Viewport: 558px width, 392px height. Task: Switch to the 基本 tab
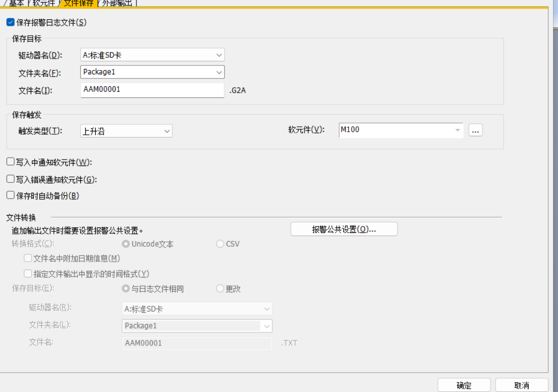click(16, 3)
